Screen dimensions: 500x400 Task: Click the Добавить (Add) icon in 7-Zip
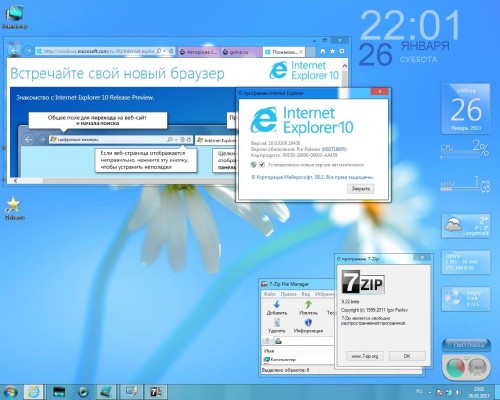point(276,308)
